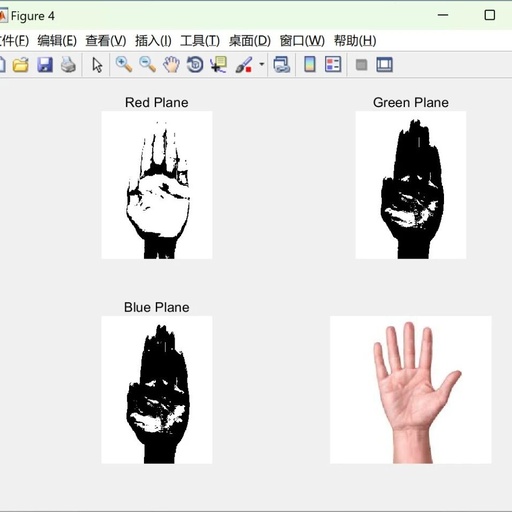Minimize the Figure 4 window
This screenshot has height=512, width=512.
443,15
